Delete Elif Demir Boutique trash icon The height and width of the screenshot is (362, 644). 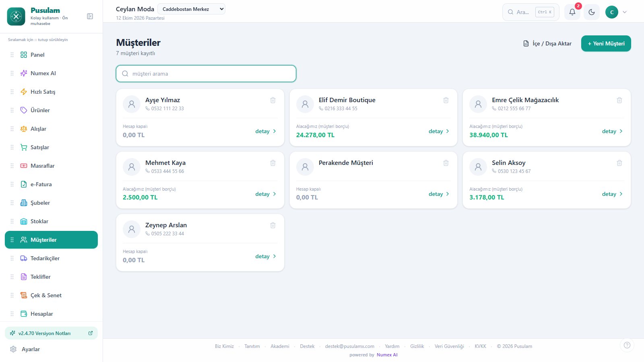click(x=446, y=100)
